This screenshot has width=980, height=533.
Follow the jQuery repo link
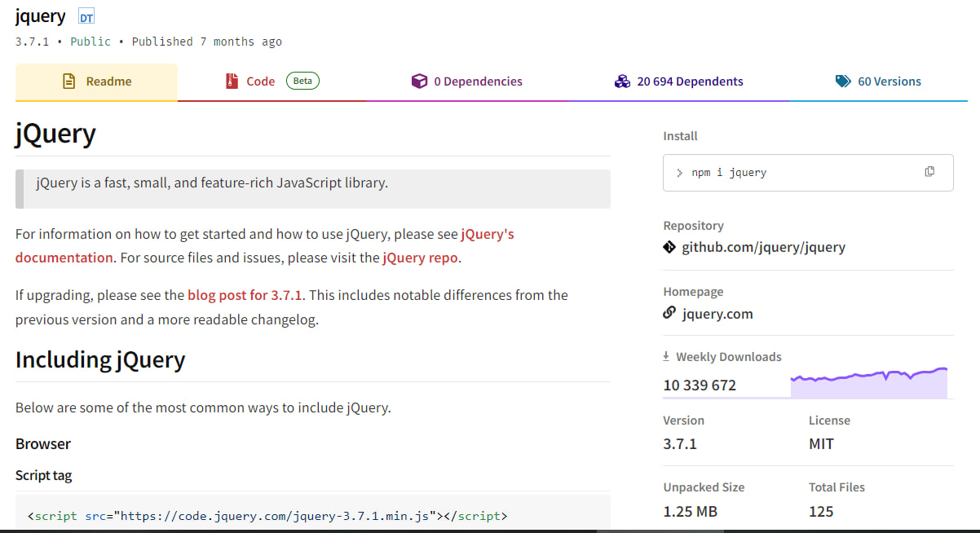click(x=421, y=258)
